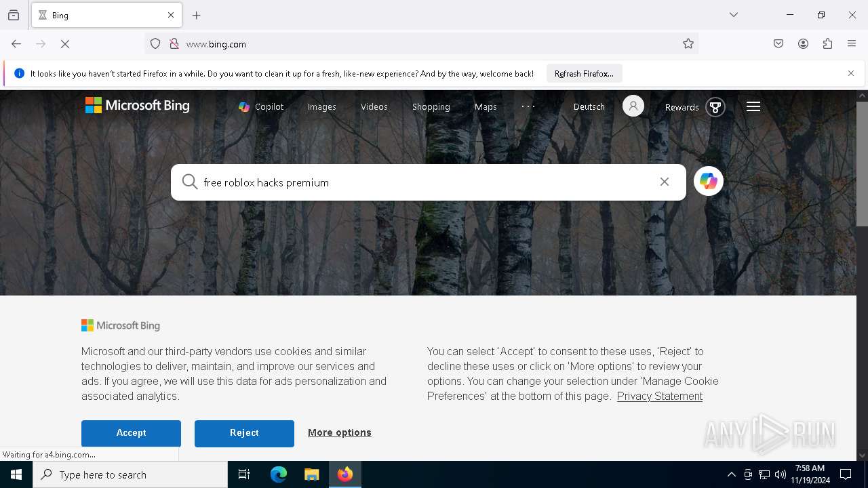Open Task View on taskbar
Image resolution: width=868 pixels, height=488 pixels.
pyautogui.click(x=244, y=474)
